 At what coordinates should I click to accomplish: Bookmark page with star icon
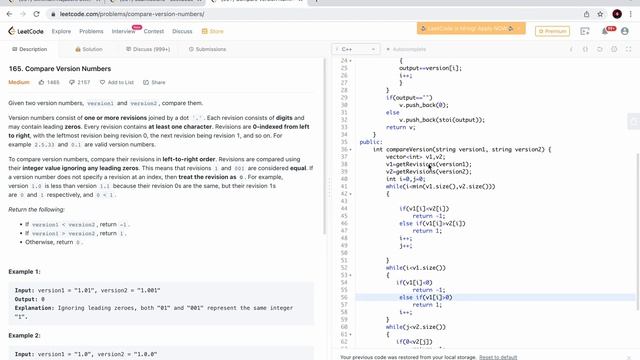click(600, 14)
